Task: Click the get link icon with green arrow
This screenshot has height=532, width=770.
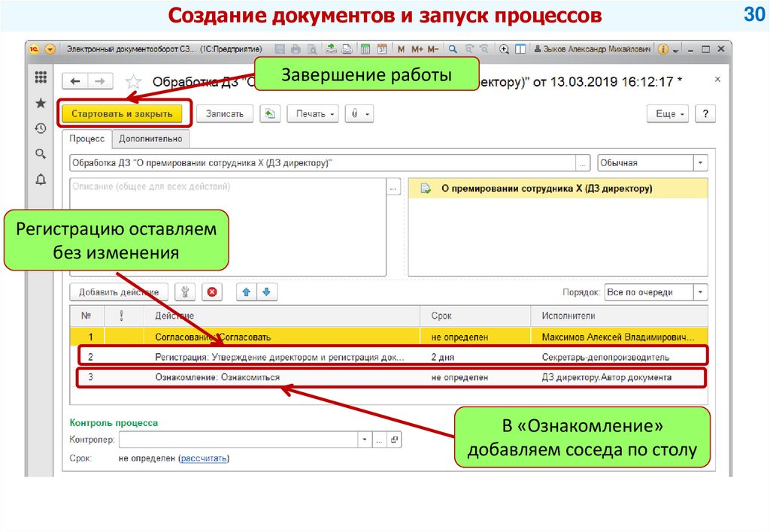Action: (x=332, y=49)
